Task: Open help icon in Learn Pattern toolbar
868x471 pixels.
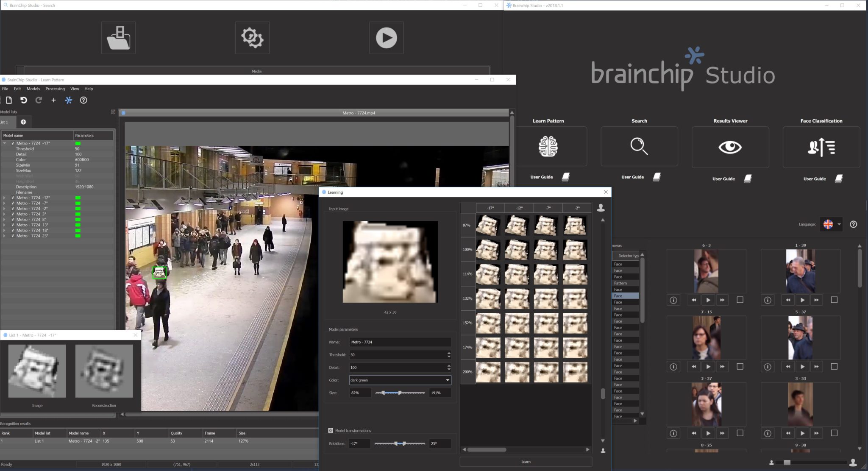Action: coord(83,100)
